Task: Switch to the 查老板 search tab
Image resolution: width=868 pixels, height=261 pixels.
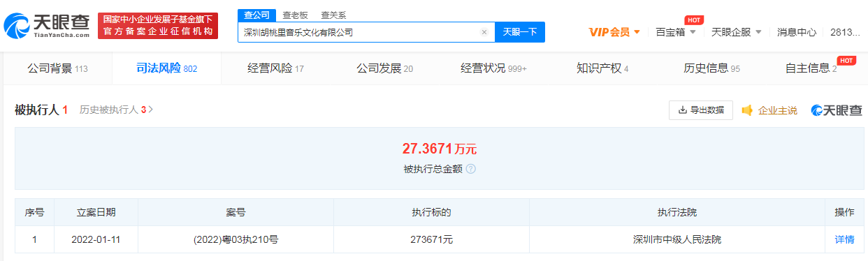Action: [295, 15]
